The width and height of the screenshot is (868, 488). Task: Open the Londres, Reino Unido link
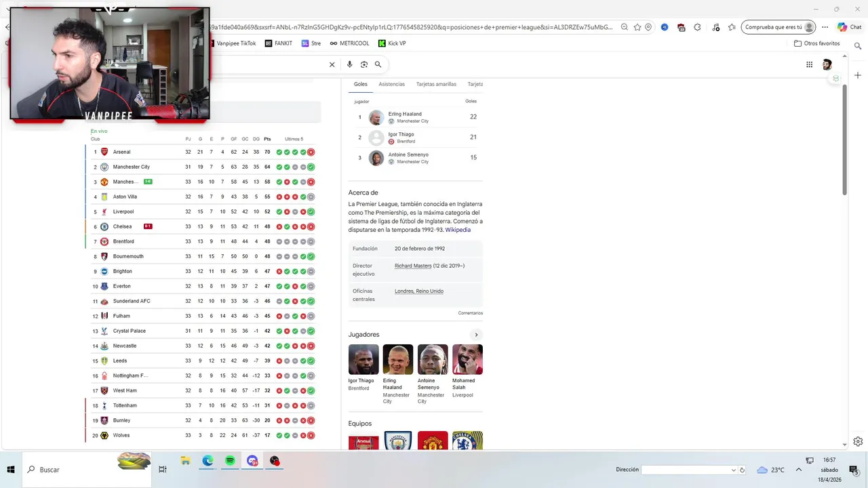point(419,291)
